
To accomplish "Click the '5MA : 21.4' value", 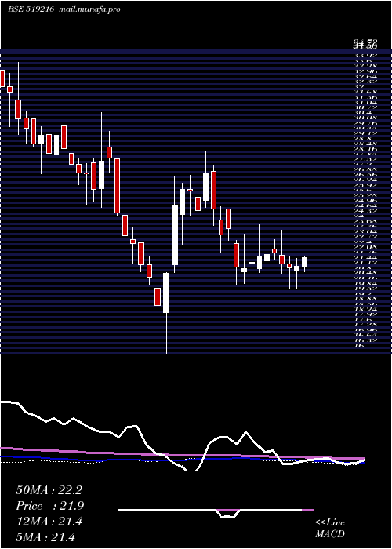I will (45, 537).
